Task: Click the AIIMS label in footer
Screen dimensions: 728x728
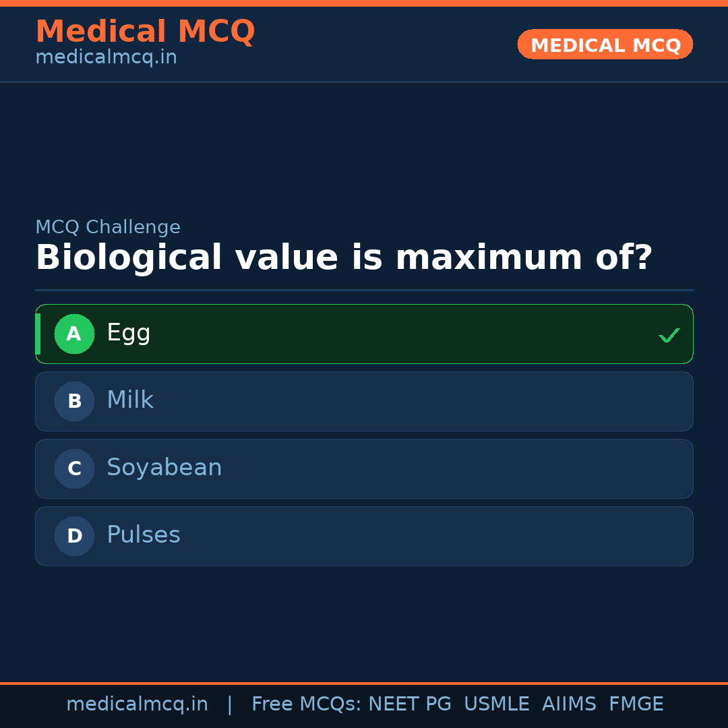Action: [x=570, y=704]
